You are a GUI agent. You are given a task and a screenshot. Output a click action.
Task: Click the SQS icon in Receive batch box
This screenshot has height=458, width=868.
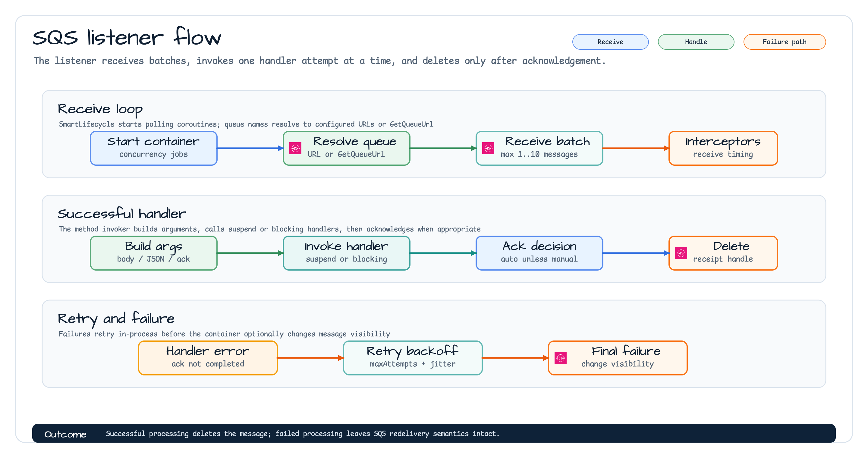[x=488, y=148]
